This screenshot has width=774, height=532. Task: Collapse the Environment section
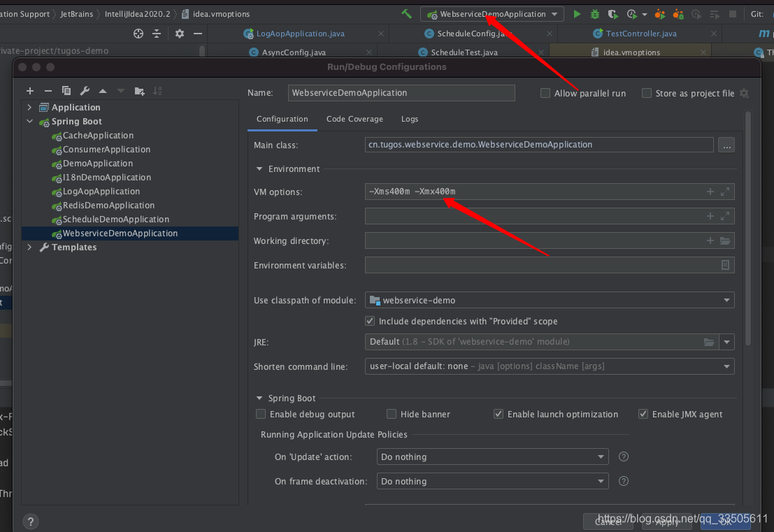pyautogui.click(x=259, y=168)
